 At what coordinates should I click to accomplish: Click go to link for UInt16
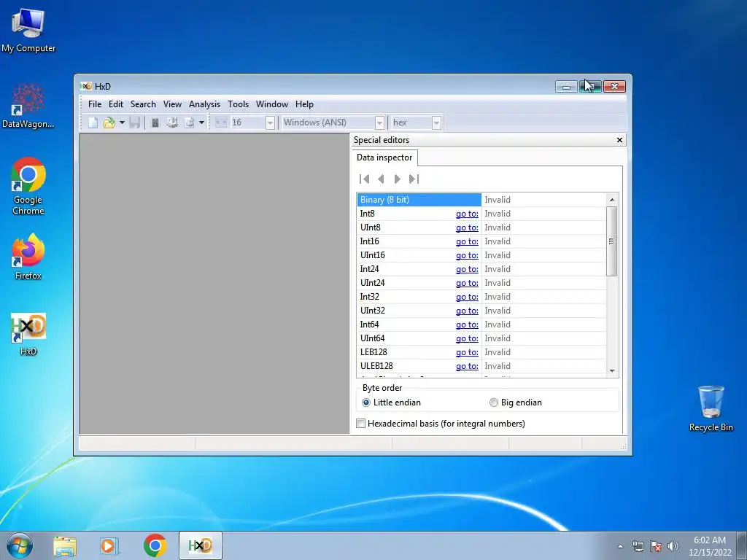(x=467, y=255)
